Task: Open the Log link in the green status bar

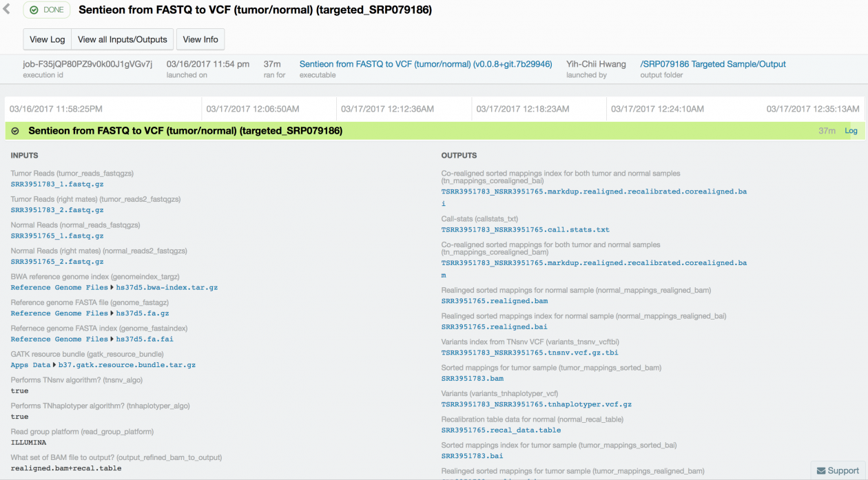Action: [x=851, y=130]
